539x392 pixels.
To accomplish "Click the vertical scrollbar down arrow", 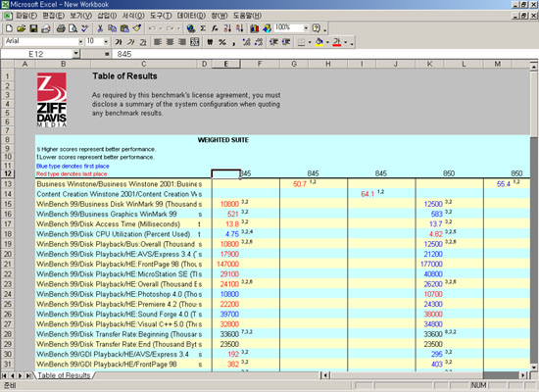I will point(533,367).
